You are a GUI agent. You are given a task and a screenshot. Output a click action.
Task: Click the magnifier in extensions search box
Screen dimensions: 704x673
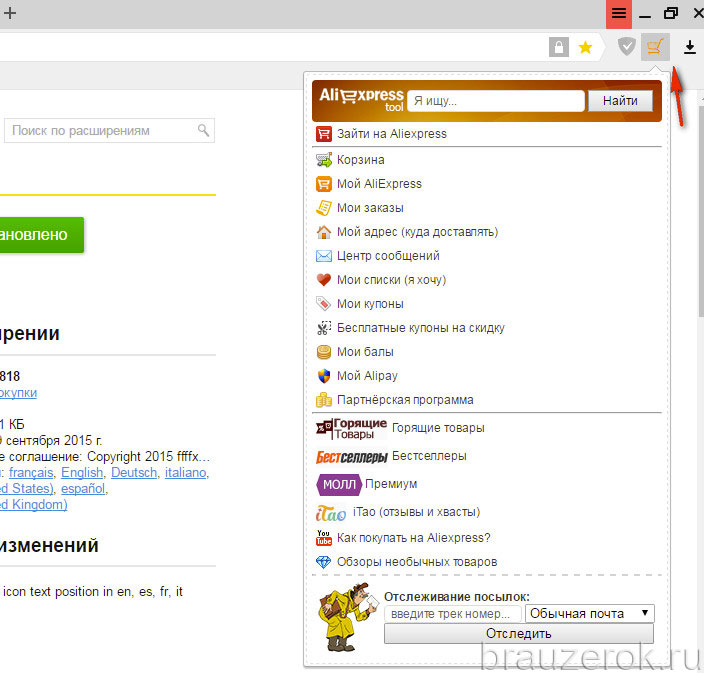[203, 131]
